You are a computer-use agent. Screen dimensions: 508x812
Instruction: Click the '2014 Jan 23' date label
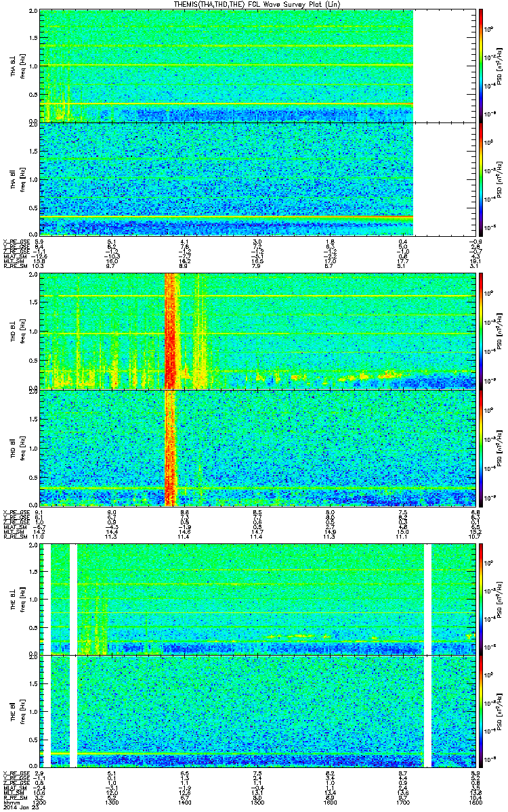coord(20,807)
